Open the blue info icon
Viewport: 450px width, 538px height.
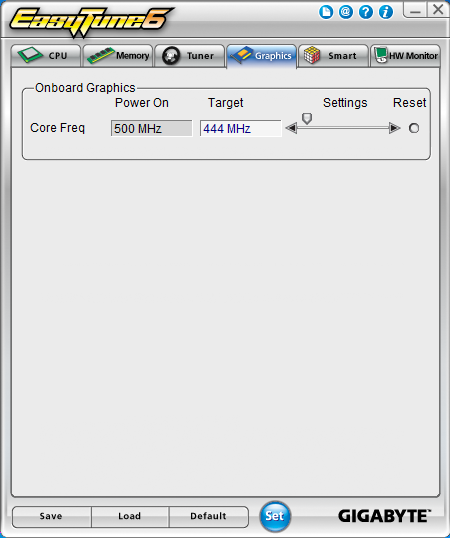[x=386, y=12]
